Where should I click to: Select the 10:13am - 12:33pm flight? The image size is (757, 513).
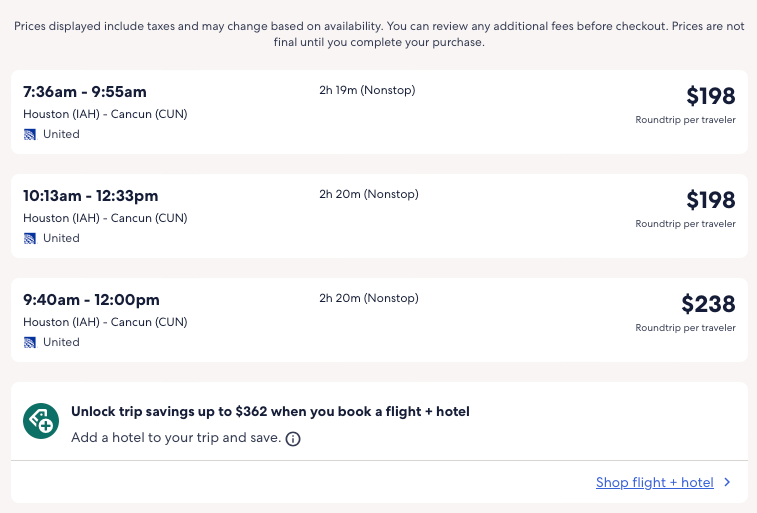[x=91, y=196]
